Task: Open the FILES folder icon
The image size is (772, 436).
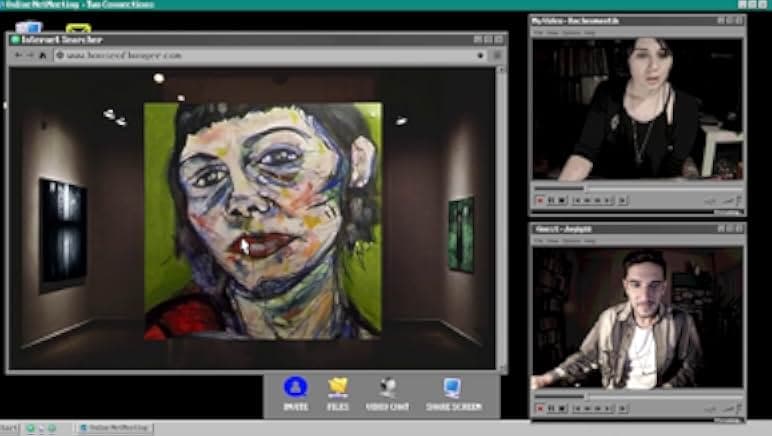Action: [338, 388]
